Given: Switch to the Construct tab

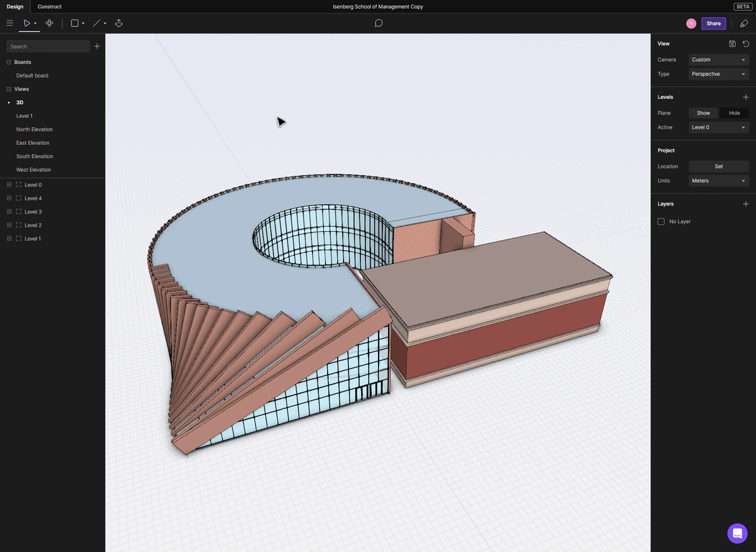Looking at the screenshot, I should pyautogui.click(x=50, y=6).
